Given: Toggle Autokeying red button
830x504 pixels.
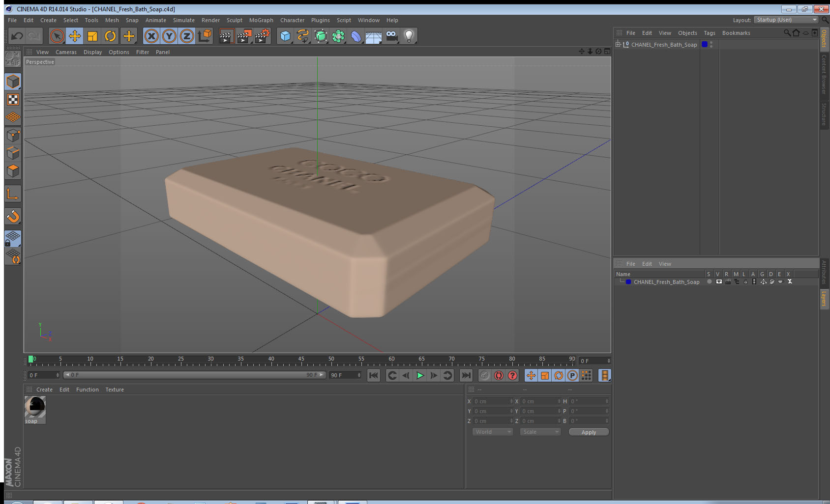Looking at the screenshot, I should click(499, 375).
